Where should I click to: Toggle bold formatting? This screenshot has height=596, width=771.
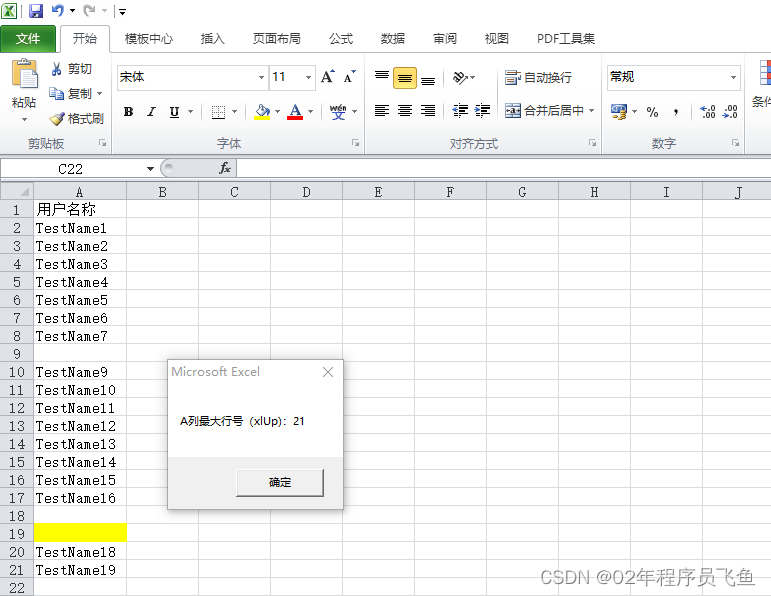click(x=128, y=112)
